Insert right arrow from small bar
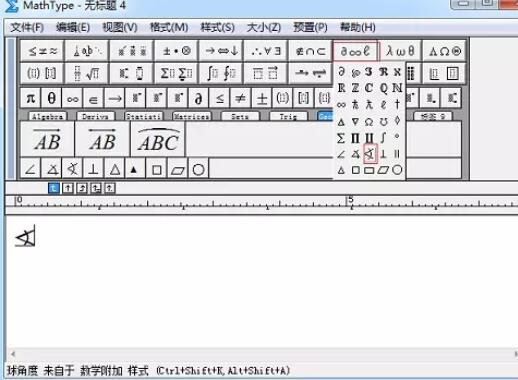Viewport: 518px width, 380px height. 115,98
